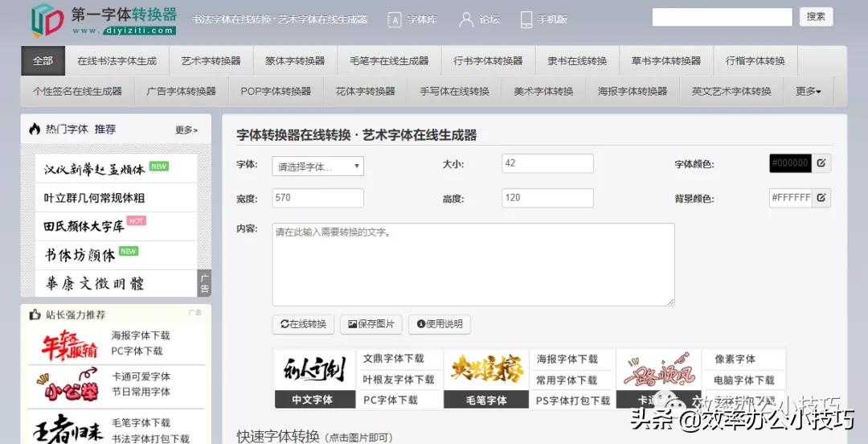
Task: Open the 广告字体转换器 tab
Action: pyautogui.click(x=182, y=92)
